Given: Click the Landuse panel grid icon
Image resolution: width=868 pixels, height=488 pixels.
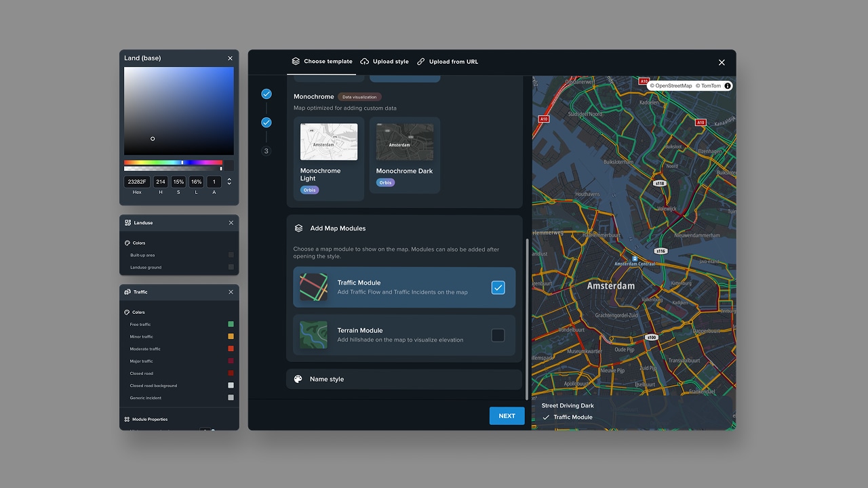Looking at the screenshot, I should (129, 222).
